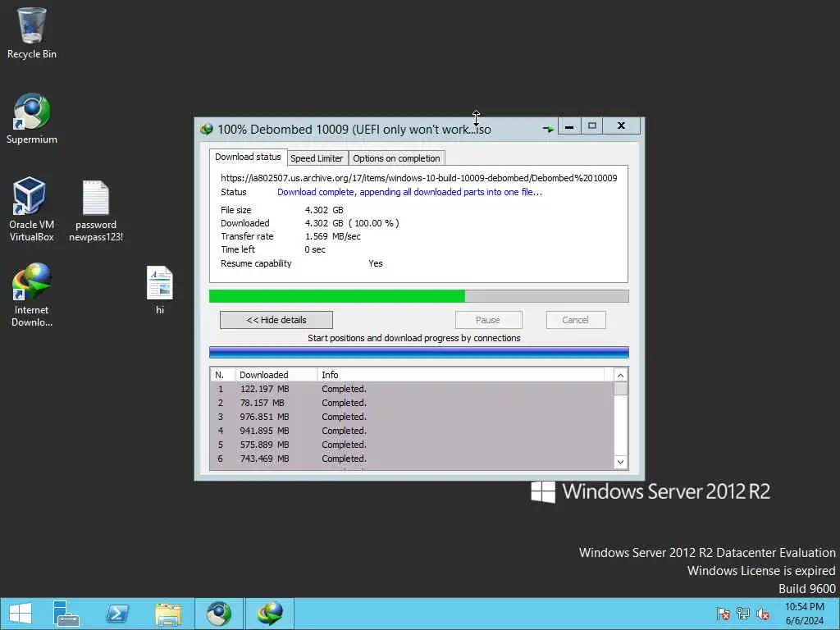The height and width of the screenshot is (630, 840).
Task: Open the Speed Limiter tab
Action: [317, 158]
